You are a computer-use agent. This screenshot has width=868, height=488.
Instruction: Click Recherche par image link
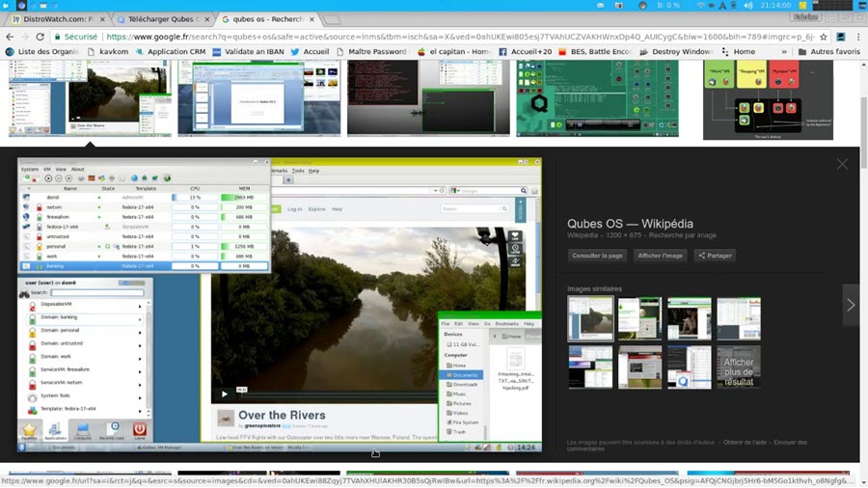coord(683,235)
